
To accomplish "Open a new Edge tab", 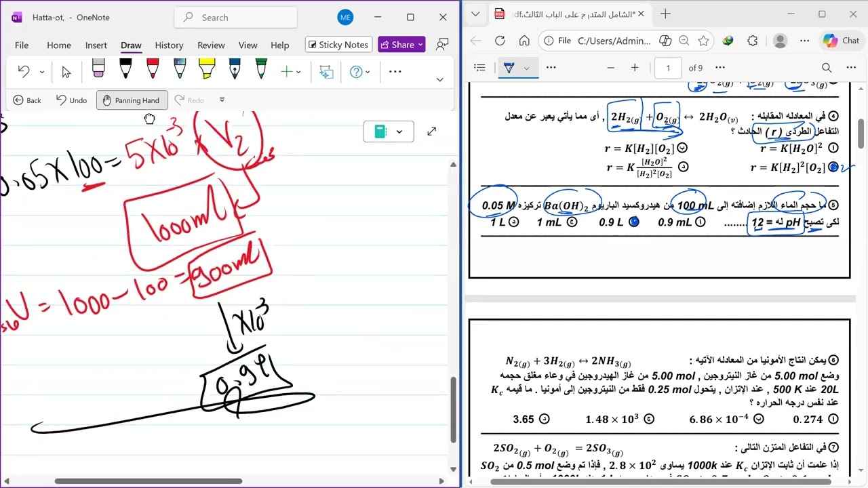I will tap(665, 14).
